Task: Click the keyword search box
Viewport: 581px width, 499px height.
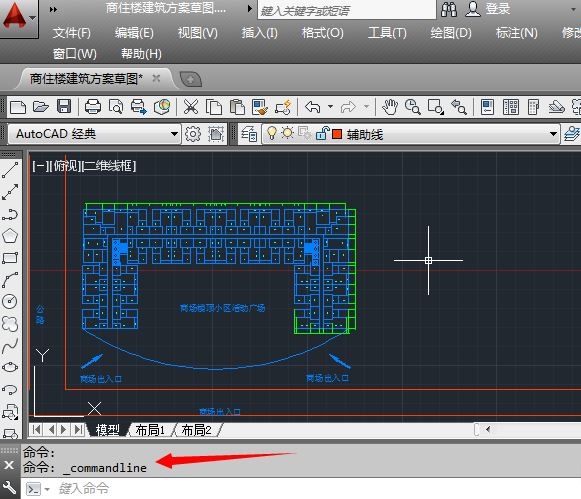Action: coord(347,10)
